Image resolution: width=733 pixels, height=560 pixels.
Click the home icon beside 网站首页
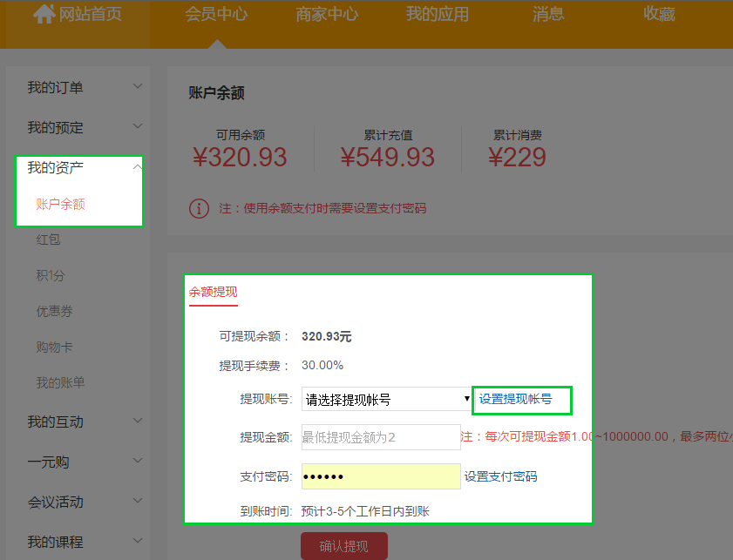click(x=44, y=15)
